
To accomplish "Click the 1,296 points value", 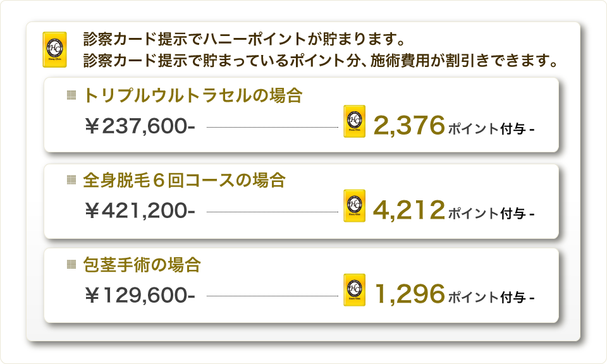I will [410, 294].
